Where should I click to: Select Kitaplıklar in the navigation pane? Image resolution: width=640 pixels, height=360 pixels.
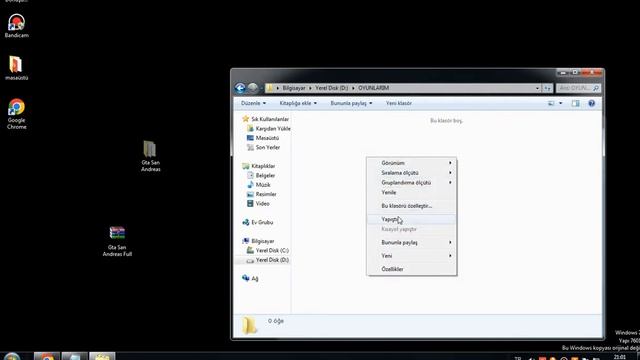(x=259, y=166)
